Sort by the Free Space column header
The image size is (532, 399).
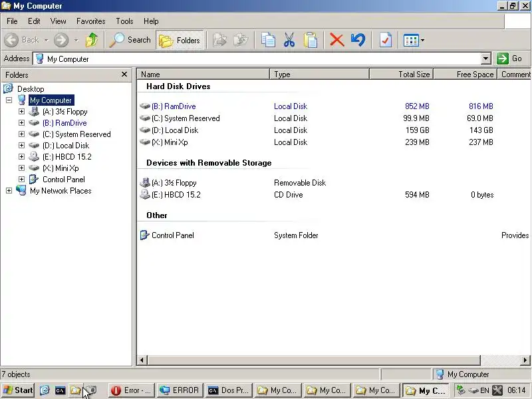pos(465,74)
